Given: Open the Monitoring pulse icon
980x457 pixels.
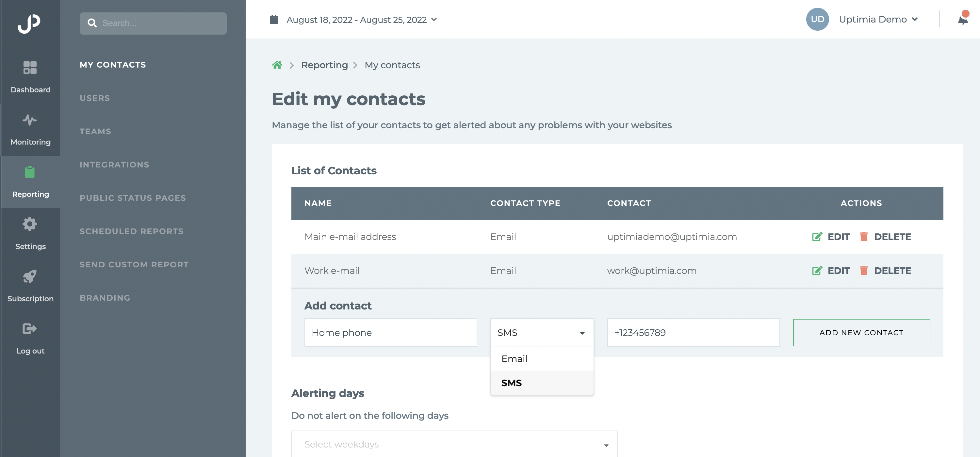Looking at the screenshot, I should [x=30, y=120].
